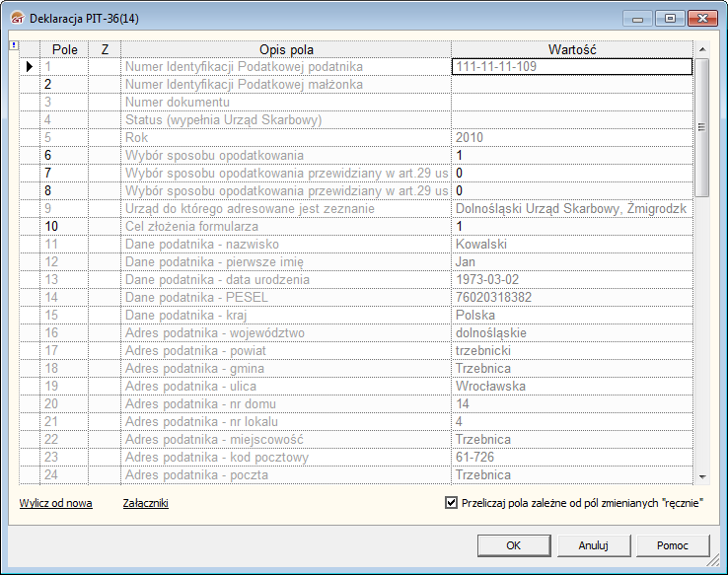
Task: Click the scrollbar up arrow
Action: (701, 48)
